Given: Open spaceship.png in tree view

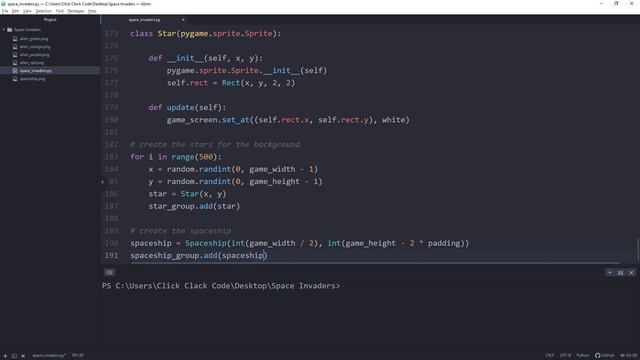Looking at the screenshot, I should coord(32,79).
